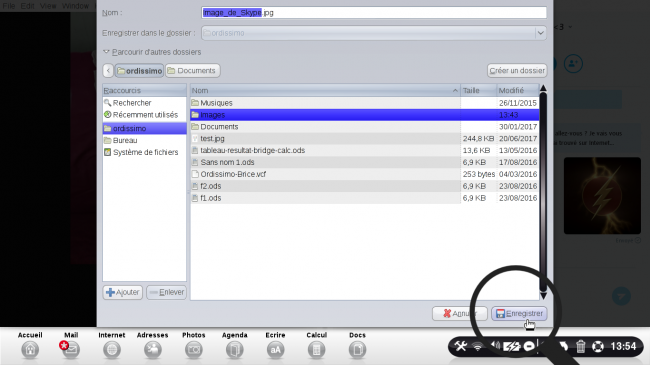Open the Accueil home icon
This screenshot has height=365, width=650.
[30, 350]
